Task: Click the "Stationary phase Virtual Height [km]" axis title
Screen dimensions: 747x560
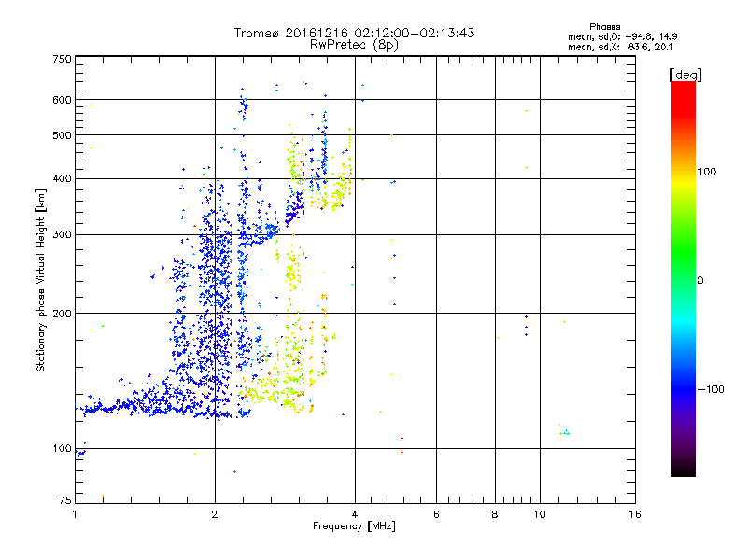Action: 41,281
